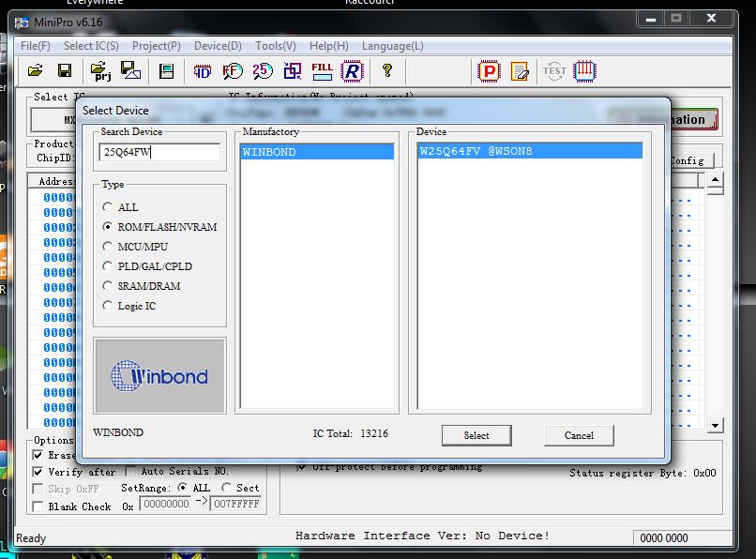Open the Help(H) menu
This screenshot has width=756, height=559.
click(329, 46)
